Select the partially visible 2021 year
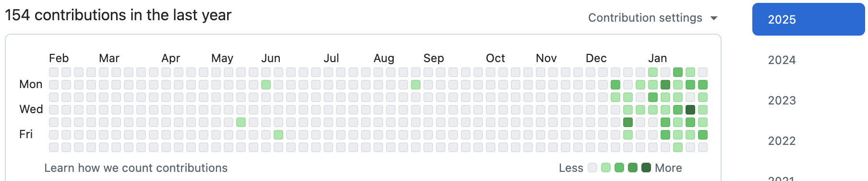The width and height of the screenshot is (868, 181). coord(782,178)
